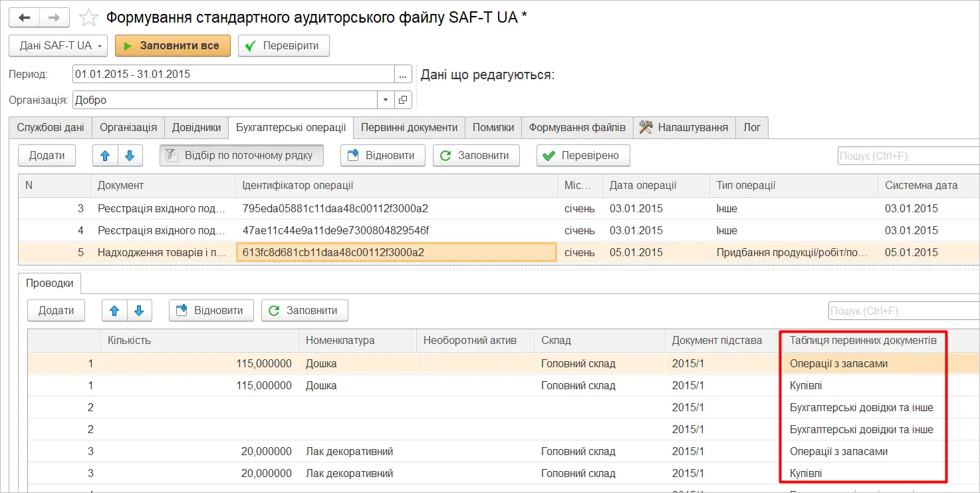Open the Дані SAF-T UA dropdown menu
The width and height of the screenshot is (980, 493).
(x=58, y=46)
